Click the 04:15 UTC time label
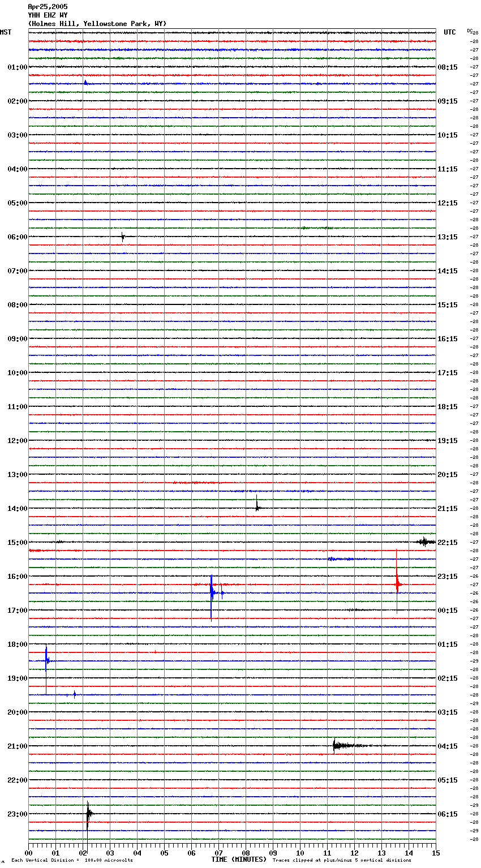The image size is (481, 868). [x=448, y=746]
